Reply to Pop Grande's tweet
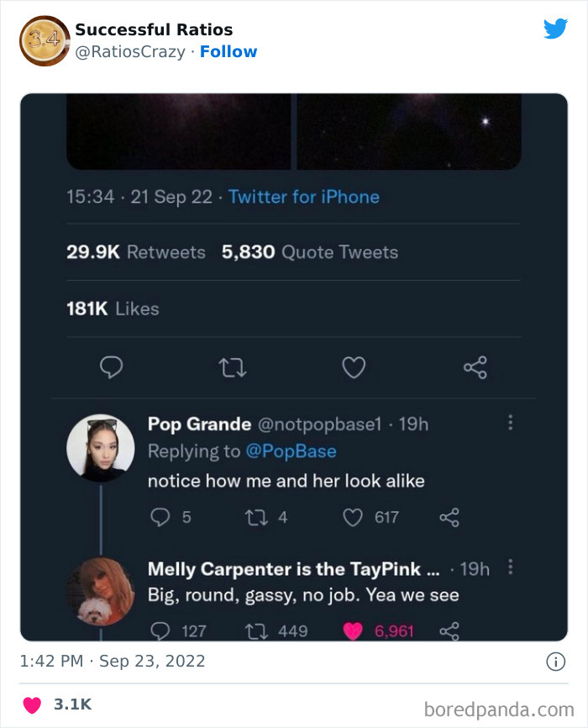The width and height of the screenshot is (588, 728). pyautogui.click(x=160, y=517)
